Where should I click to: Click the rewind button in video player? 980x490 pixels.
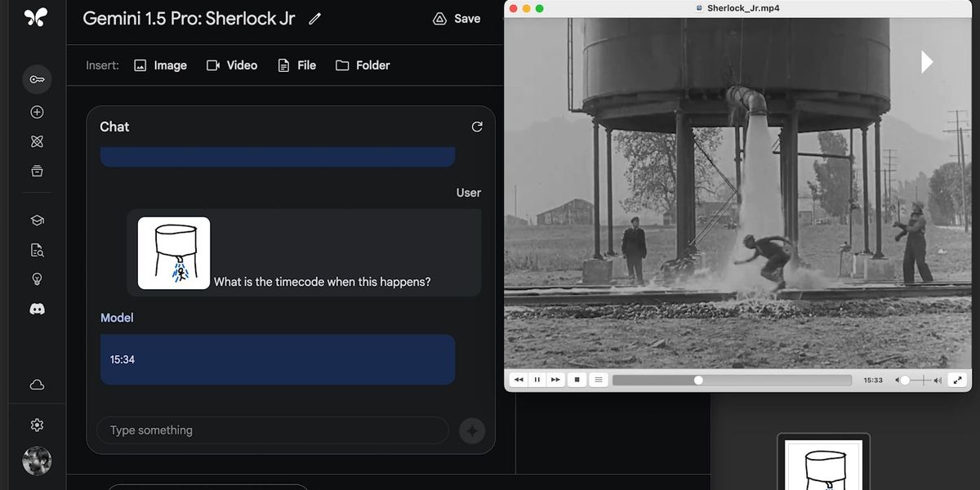click(x=519, y=380)
